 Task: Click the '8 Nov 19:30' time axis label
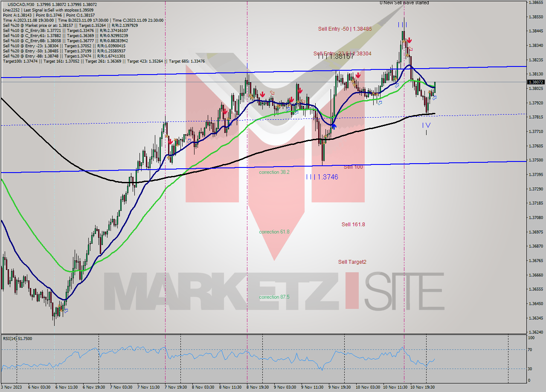tap(258, 387)
